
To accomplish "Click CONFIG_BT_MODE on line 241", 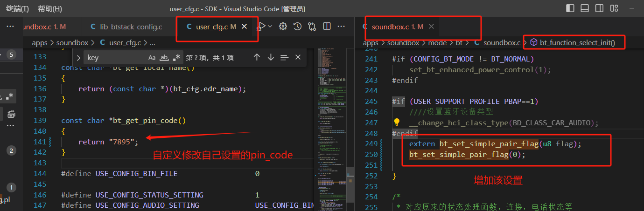I will tap(444, 59).
